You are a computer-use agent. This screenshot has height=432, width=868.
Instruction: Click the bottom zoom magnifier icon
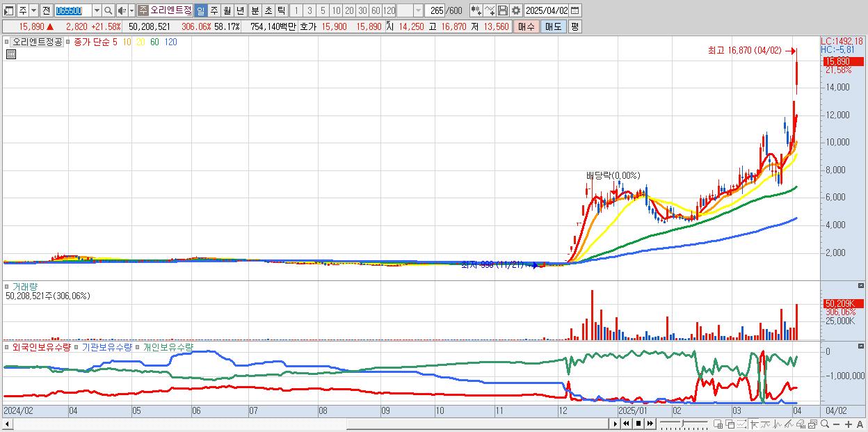pos(825,424)
